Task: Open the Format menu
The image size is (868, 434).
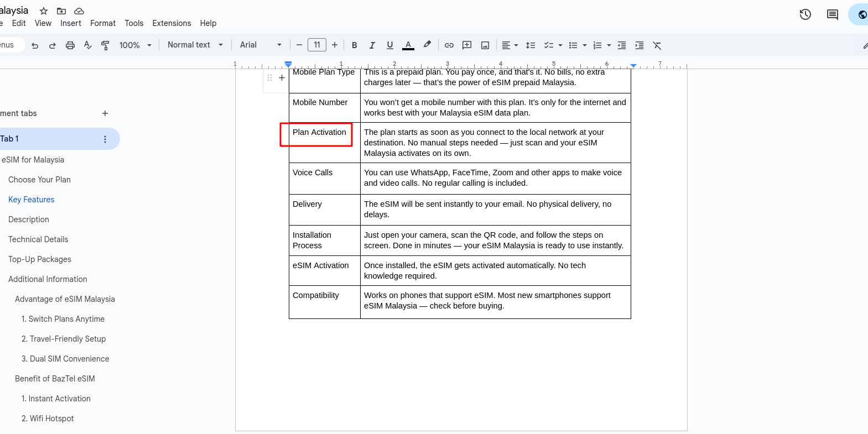Action: click(103, 23)
